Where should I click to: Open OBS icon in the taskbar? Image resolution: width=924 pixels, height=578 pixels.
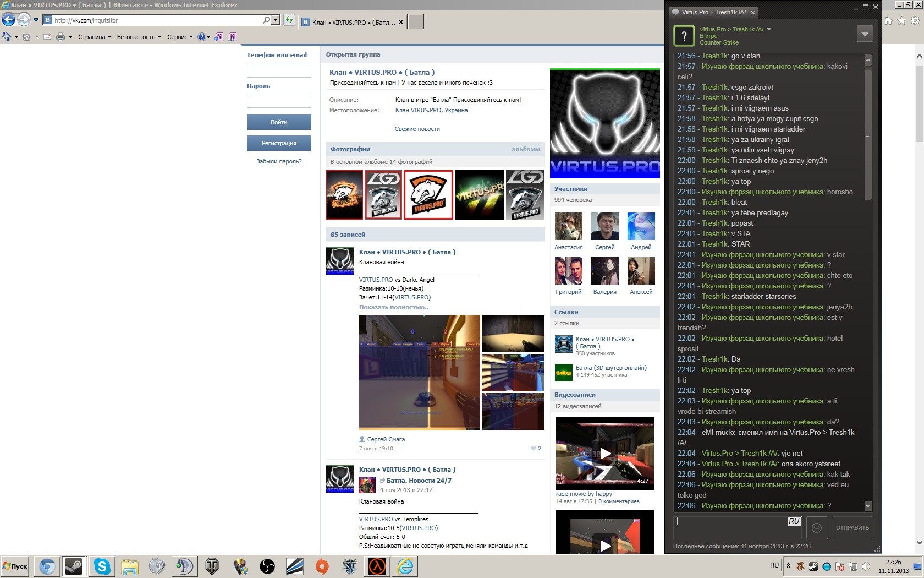tap(267, 566)
